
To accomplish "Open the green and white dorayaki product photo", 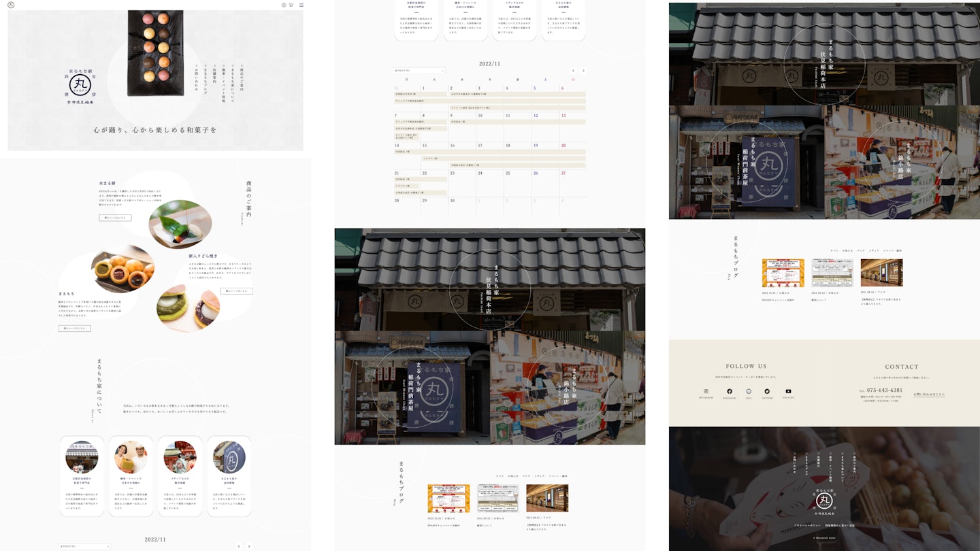I will (x=188, y=307).
